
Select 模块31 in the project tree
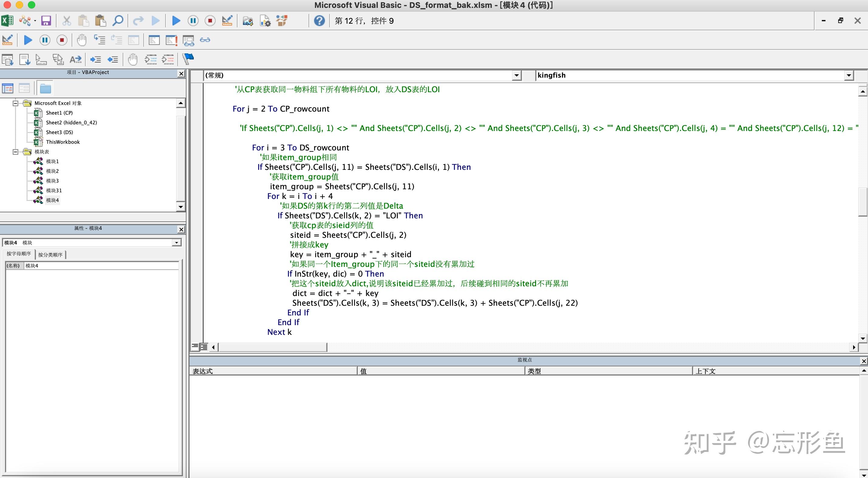53,190
